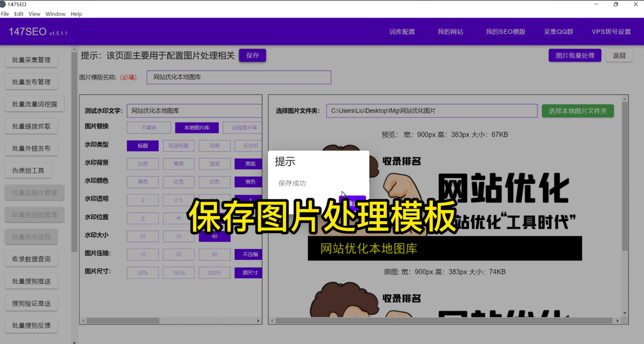Set 水印类型 to 无水印
Viewport: 644px width, 344px height.
(x=249, y=146)
